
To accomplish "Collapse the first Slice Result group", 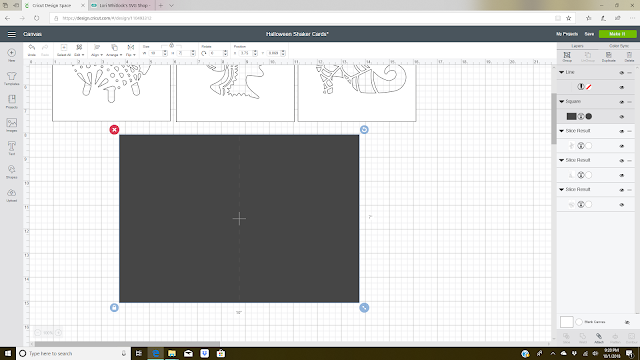I will 562,131.
